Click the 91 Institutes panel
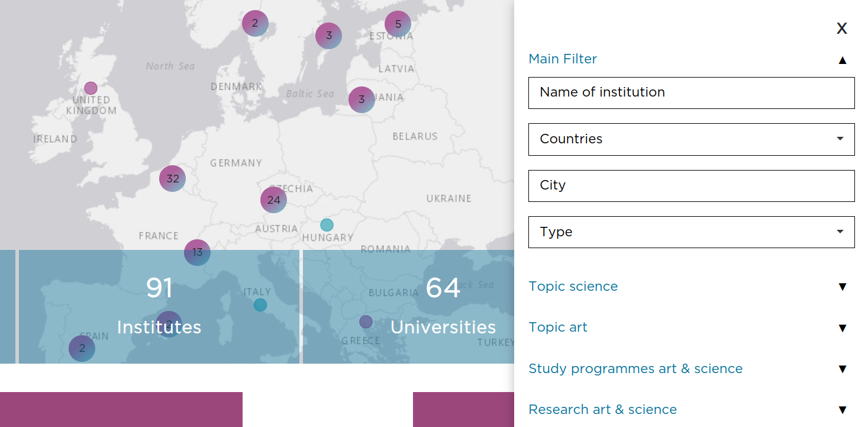The width and height of the screenshot is (868, 427). tap(160, 306)
